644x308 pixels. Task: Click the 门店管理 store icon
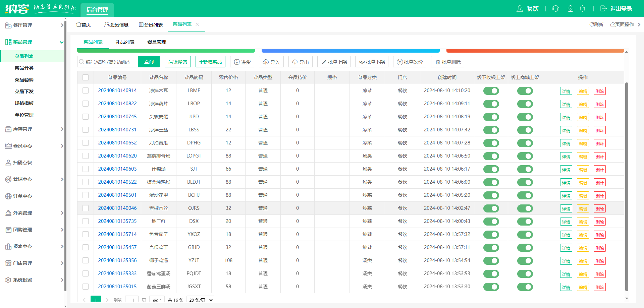coord(8,263)
